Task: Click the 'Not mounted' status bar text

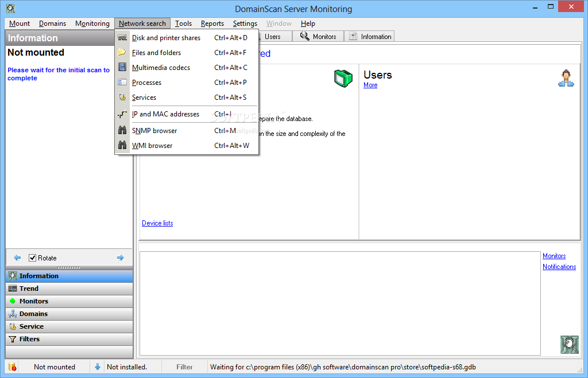Action: pyautogui.click(x=55, y=367)
